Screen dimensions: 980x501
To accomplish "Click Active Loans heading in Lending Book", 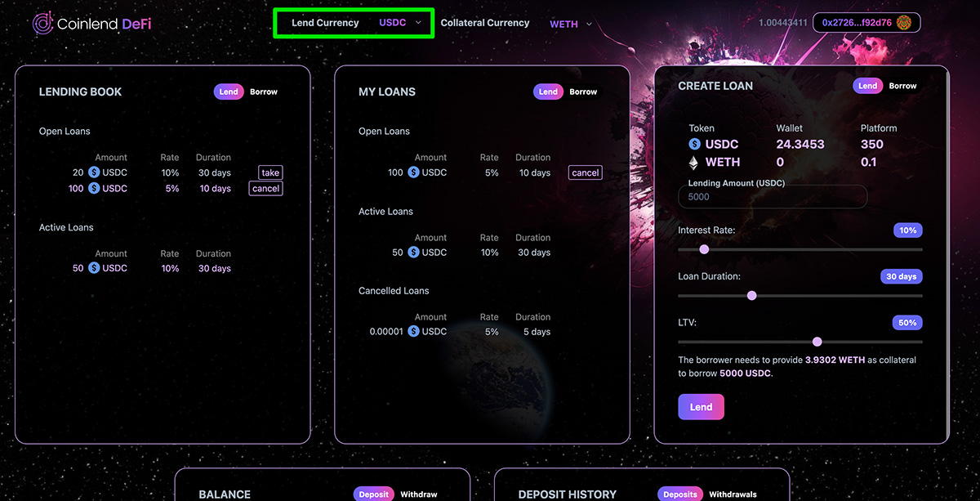I will 66,227.
